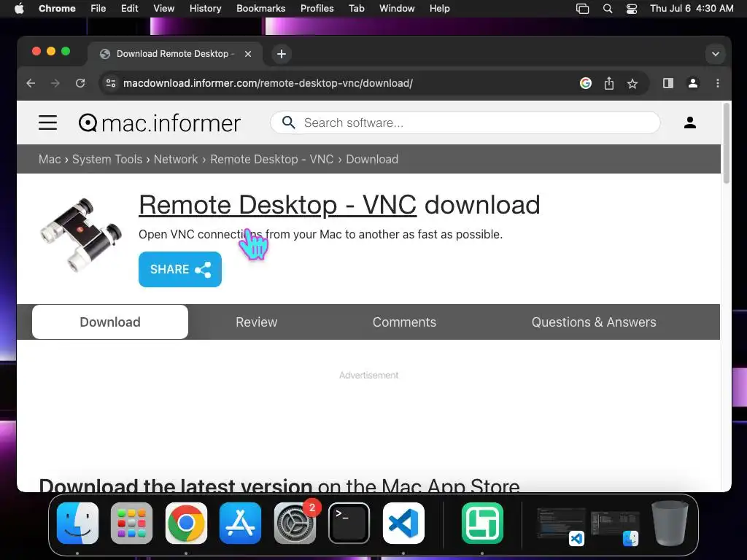Click the screen mirroring icon in menu bar

coord(582,9)
